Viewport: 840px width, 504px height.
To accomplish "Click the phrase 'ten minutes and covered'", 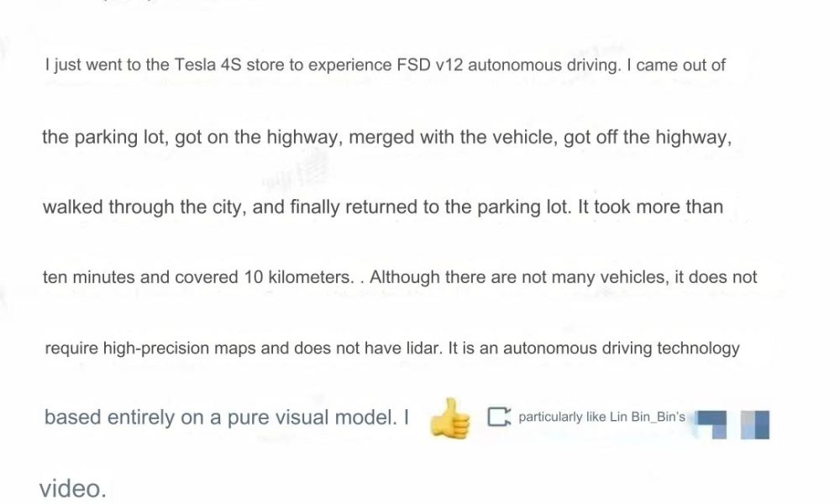I will [140, 277].
